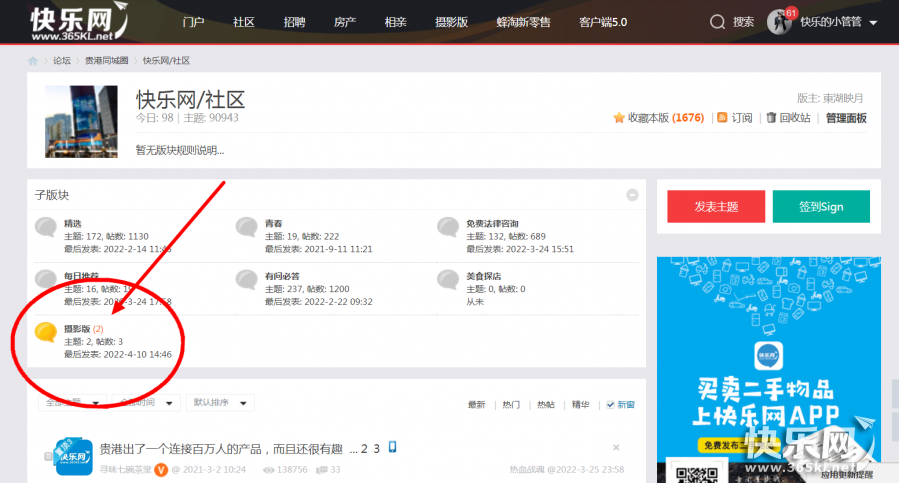Switch to the 精华 filter tab
Image resolution: width=899 pixels, height=483 pixels.
click(580, 405)
